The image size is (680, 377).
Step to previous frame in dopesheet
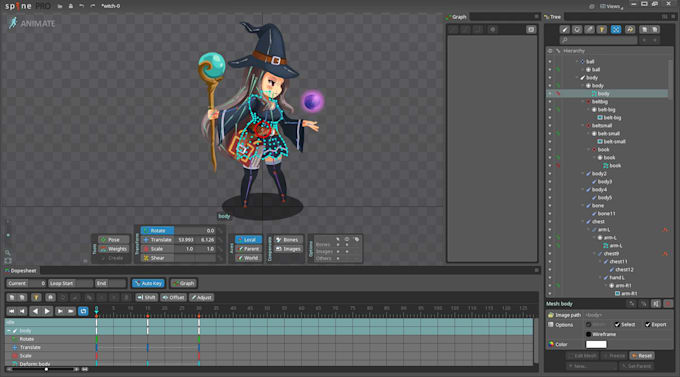click(x=22, y=311)
